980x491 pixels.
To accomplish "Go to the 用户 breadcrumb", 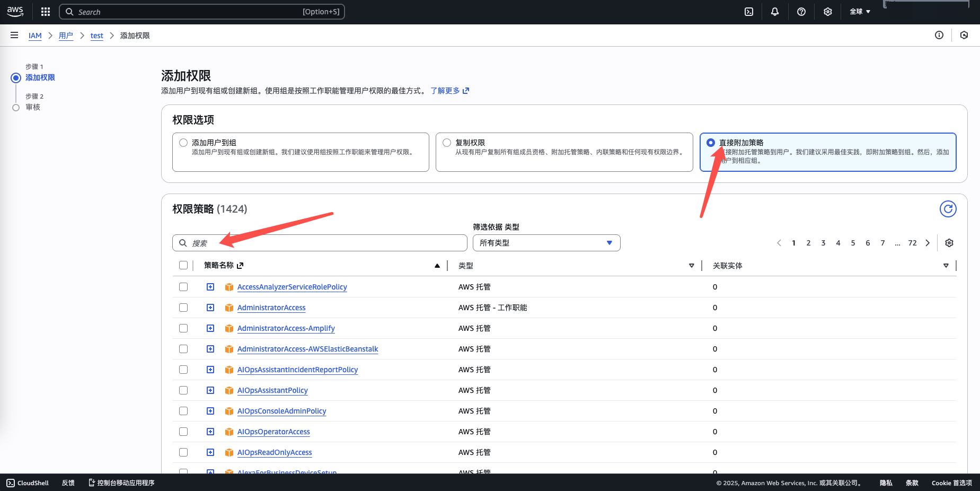I will [x=66, y=36].
